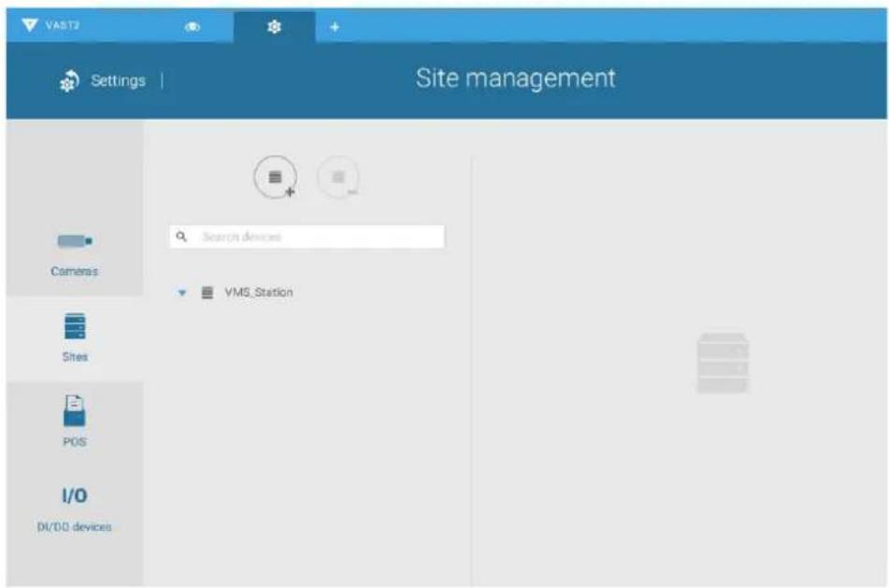Open the Cameras sidebar section

tap(74, 254)
